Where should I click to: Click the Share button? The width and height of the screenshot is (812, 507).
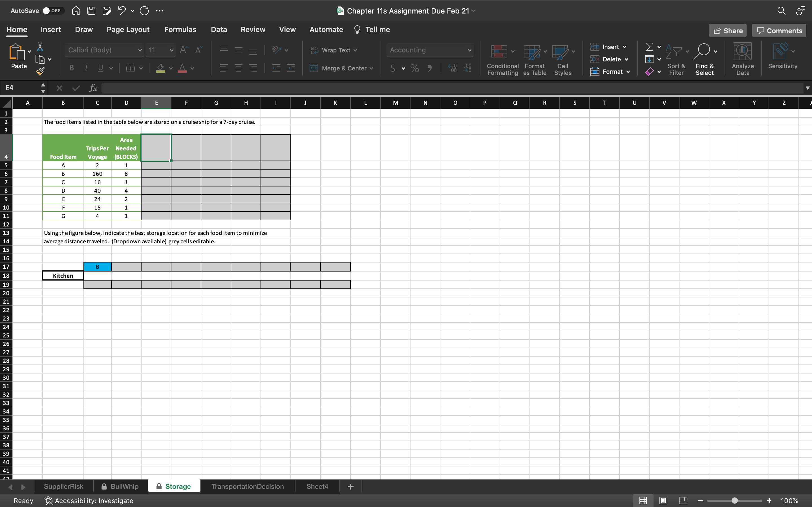(x=727, y=30)
